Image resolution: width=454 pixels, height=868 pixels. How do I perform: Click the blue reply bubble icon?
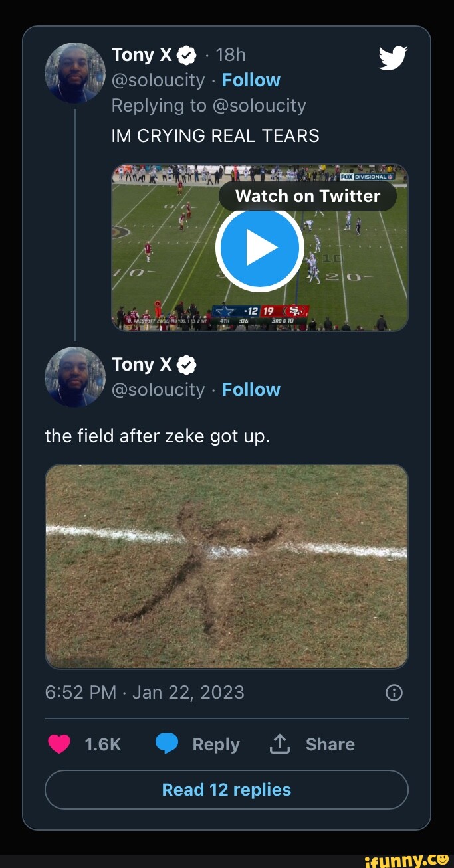167,744
